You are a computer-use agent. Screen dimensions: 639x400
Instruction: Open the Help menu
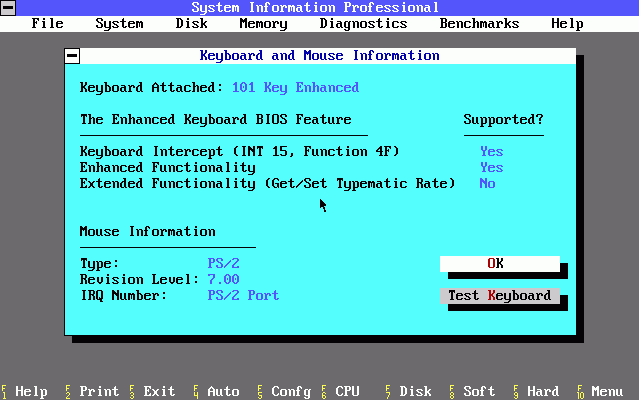(x=567, y=23)
